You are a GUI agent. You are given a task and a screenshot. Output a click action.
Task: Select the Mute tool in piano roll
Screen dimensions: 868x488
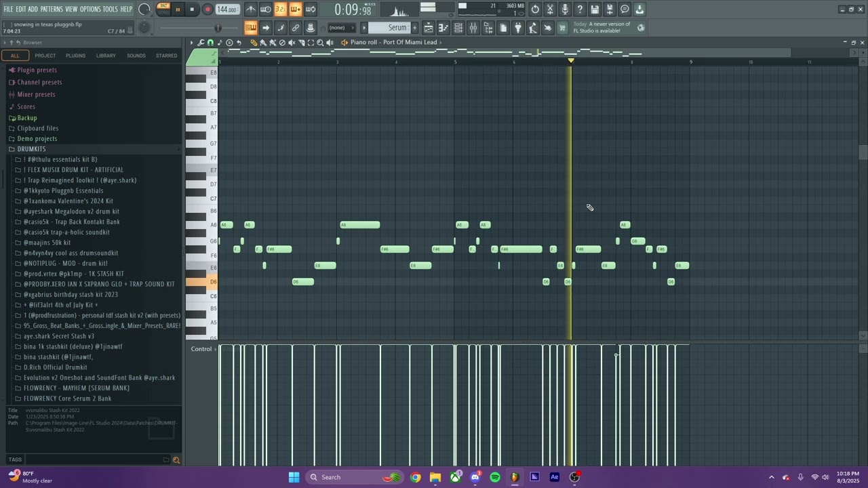click(x=292, y=43)
